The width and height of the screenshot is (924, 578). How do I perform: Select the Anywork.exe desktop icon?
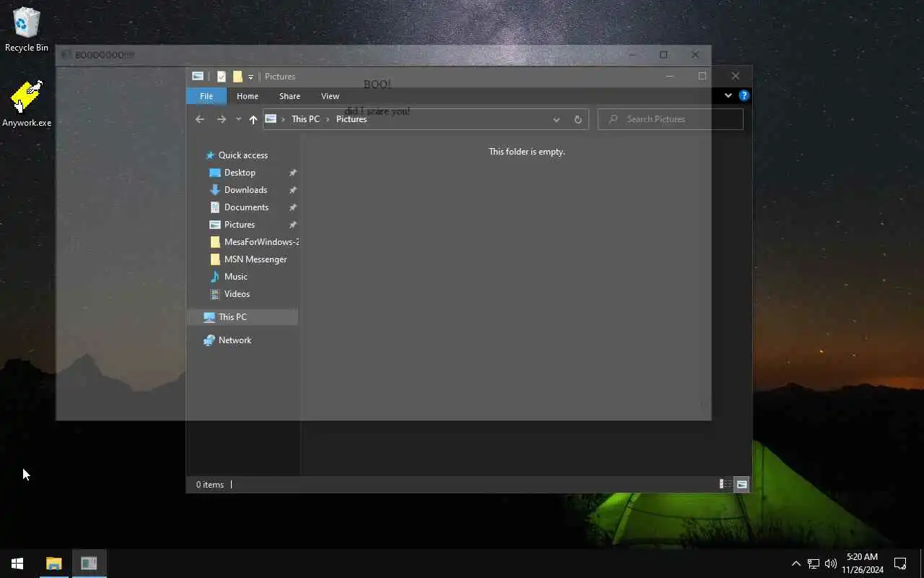pyautogui.click(x=27, y=103)
